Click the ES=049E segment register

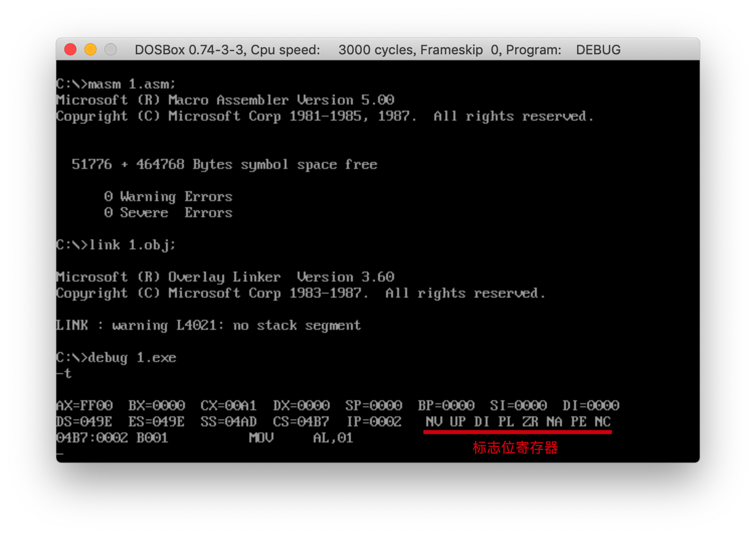[156, 421]
